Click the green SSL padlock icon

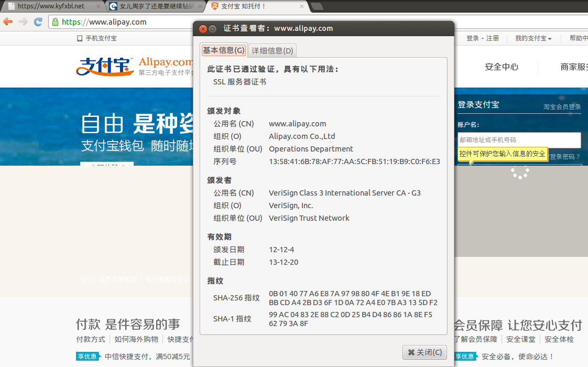coord(55,22)
